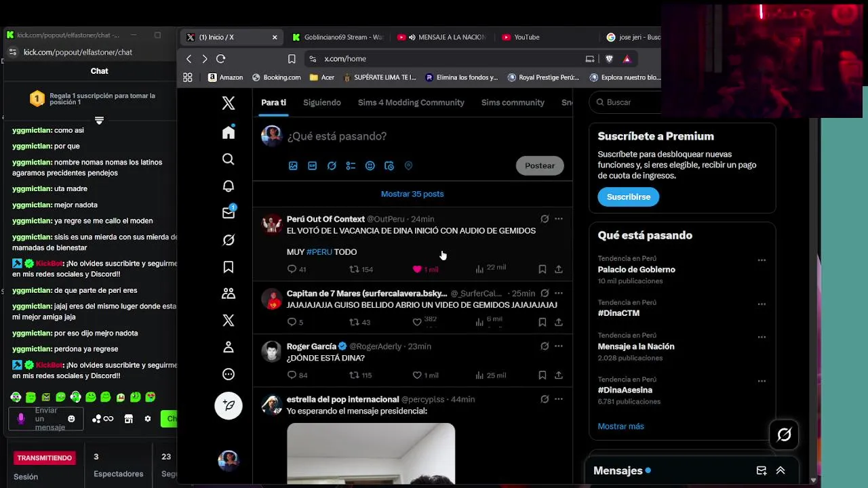Add media image to new post

tap(293, 165)
